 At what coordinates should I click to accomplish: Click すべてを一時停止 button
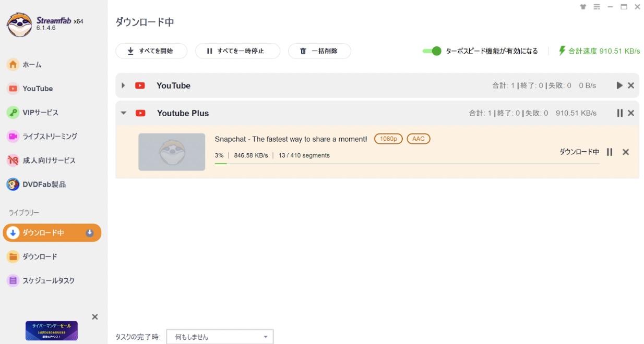(x=237, y=51)
